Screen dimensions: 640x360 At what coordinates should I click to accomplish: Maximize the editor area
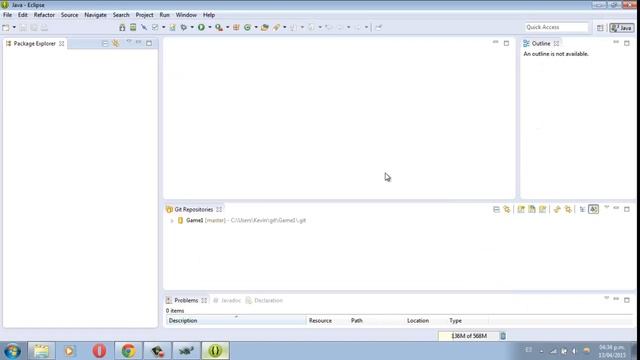coord(507,43)
